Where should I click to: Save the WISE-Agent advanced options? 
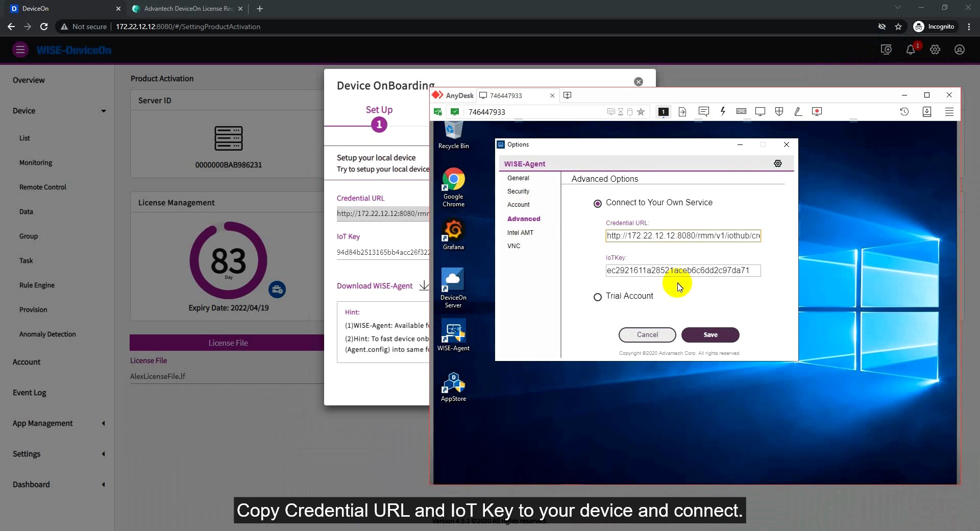point(710,335)
